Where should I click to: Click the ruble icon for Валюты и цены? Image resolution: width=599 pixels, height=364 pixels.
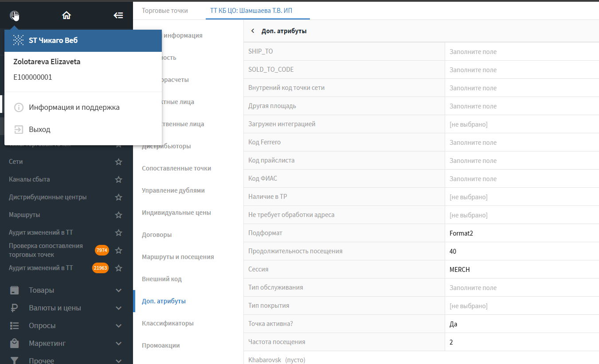point(15,308)
